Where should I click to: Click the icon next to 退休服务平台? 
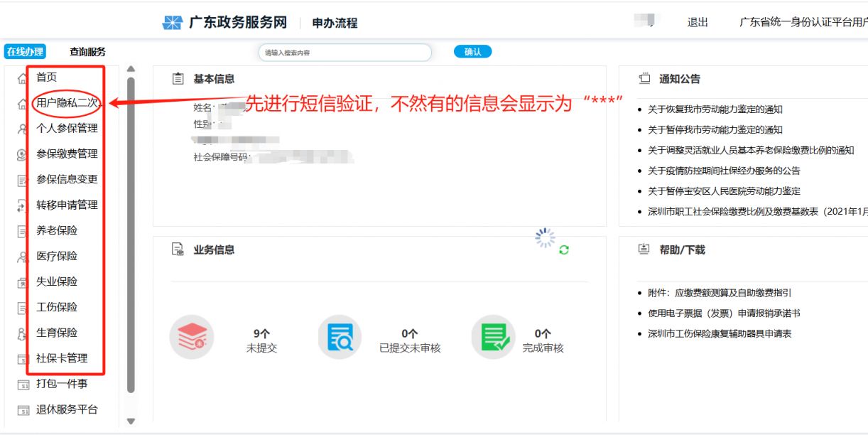pos(23,410)
